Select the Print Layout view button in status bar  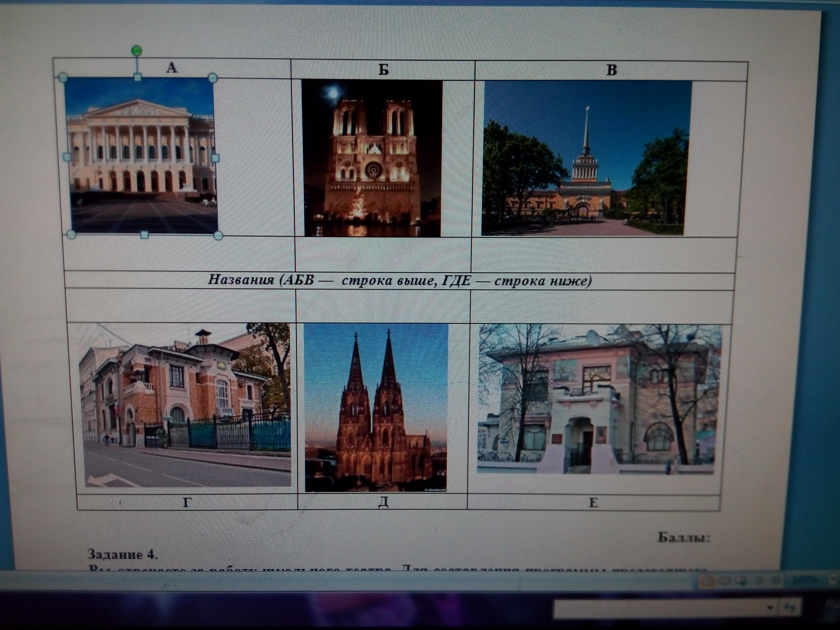click(x=707, y=581)
